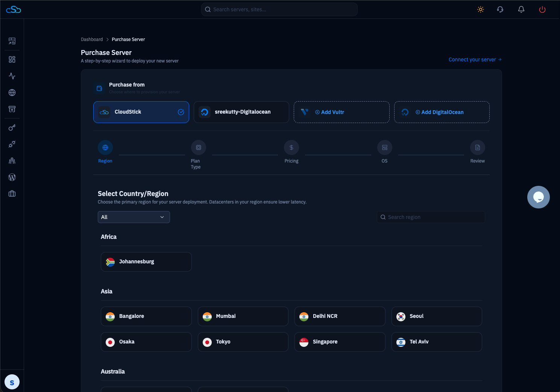
Task: Select the Johannesburg region
Action: pyautogui.click(x=146, y=262)
